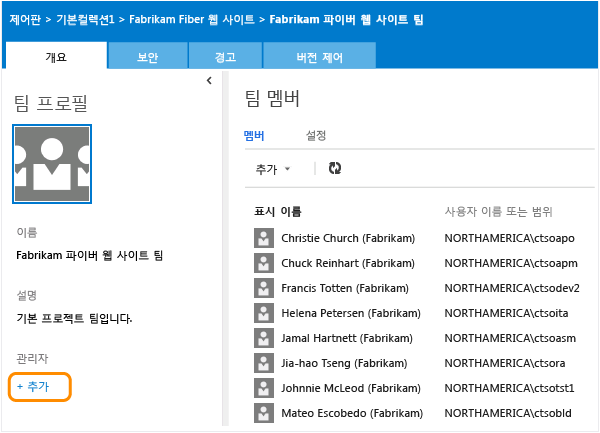Click NORTHAMERICA\ctsotst1 username
Image resolution: width=600 pixels, height=433 pixels.
click(509, 388)
